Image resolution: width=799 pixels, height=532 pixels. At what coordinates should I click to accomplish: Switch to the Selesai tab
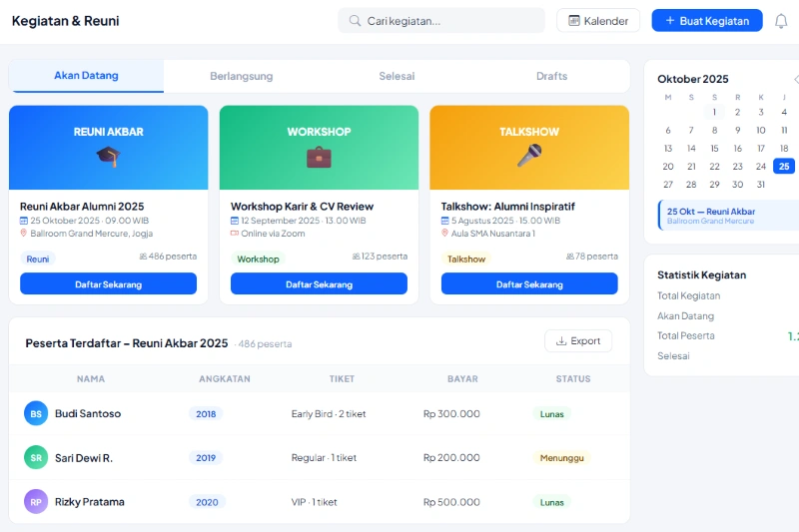[x=397, y=76]
